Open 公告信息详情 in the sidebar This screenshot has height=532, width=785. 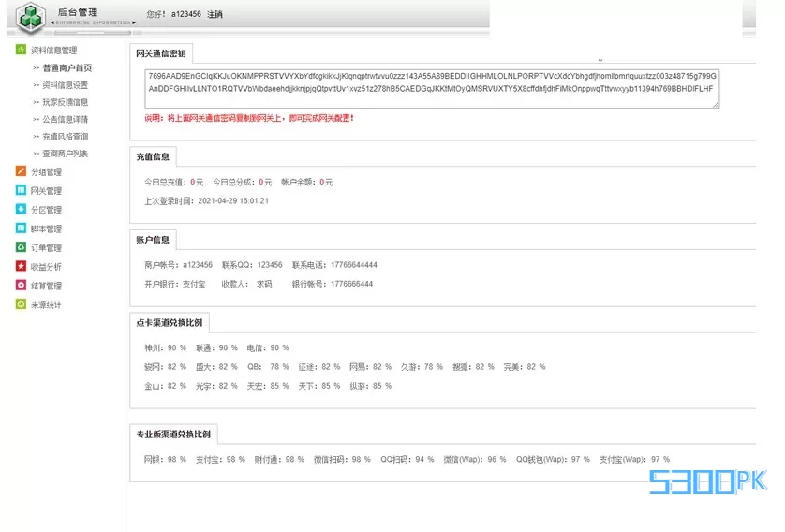point(65,119)
